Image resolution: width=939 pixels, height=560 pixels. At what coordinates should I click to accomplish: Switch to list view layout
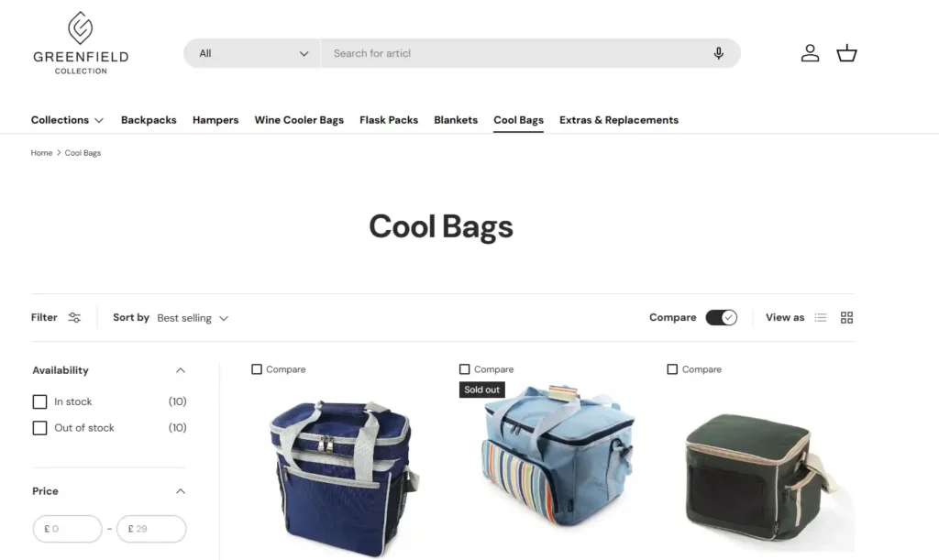(821, 318)
